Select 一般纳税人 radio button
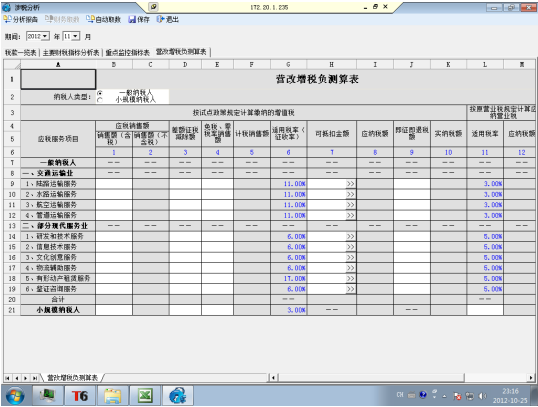 [x=100, y=93]
